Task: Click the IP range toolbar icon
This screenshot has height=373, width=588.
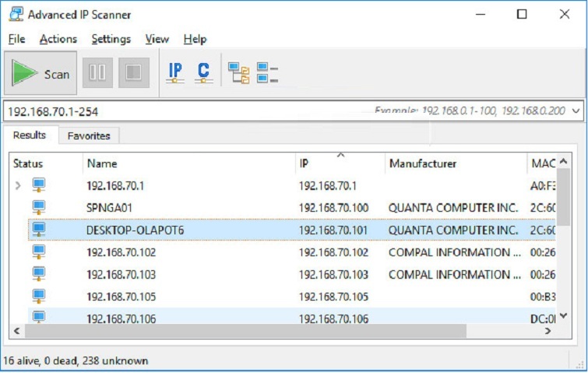Action: (x=175, y=73)
